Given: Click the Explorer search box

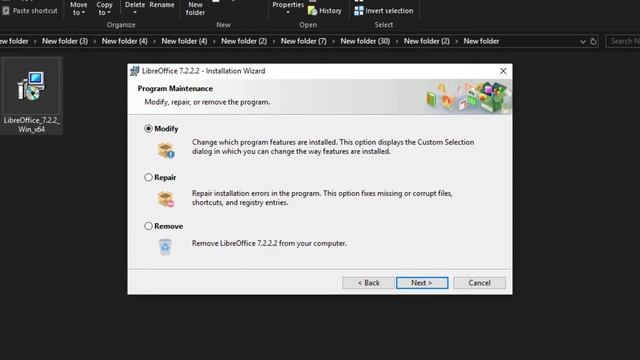Looking at the screenshot, I should [x=623, y=41].
